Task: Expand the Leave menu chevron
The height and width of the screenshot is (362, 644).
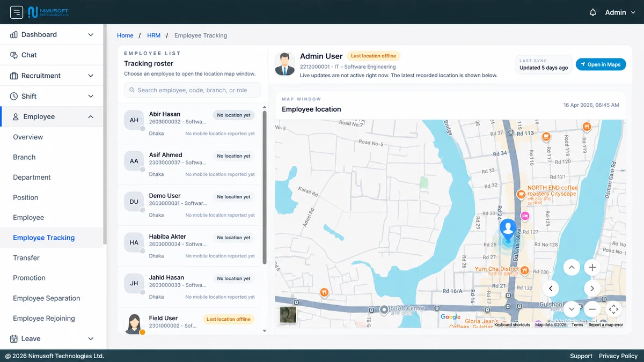Action: (x=91, y=338)
